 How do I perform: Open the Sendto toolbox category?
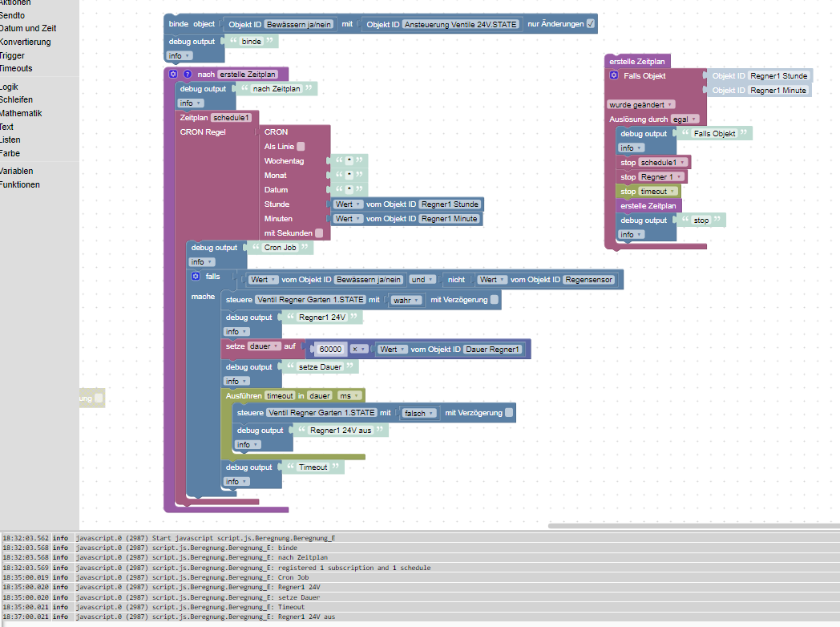coord(12,15)
